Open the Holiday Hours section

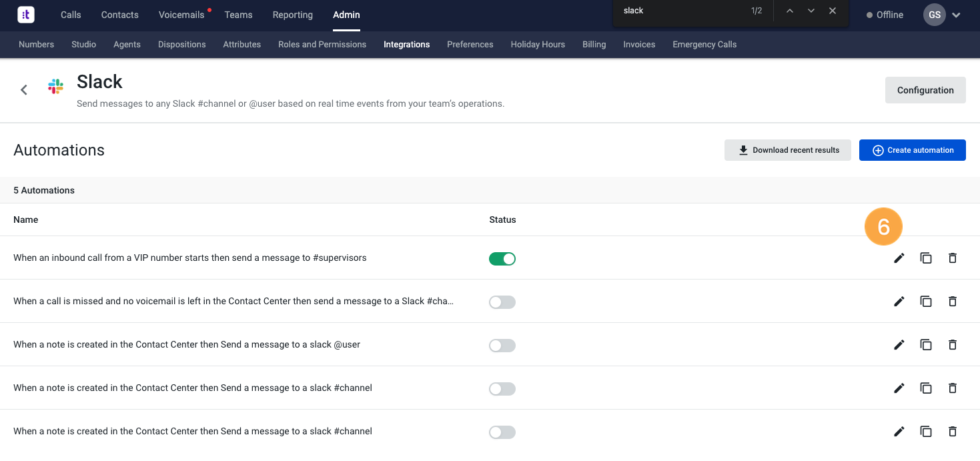[538, 44]
